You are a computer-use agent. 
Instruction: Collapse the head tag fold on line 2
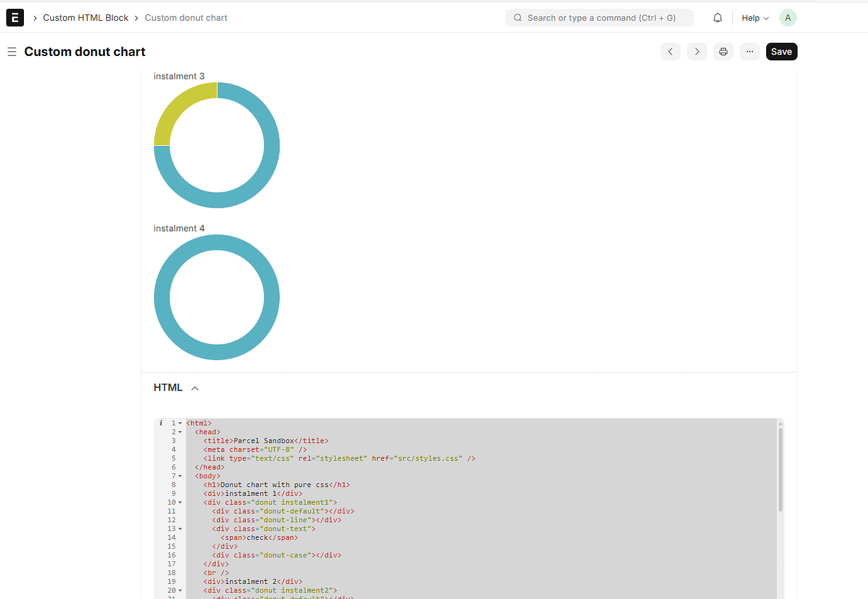coord(180,432)
